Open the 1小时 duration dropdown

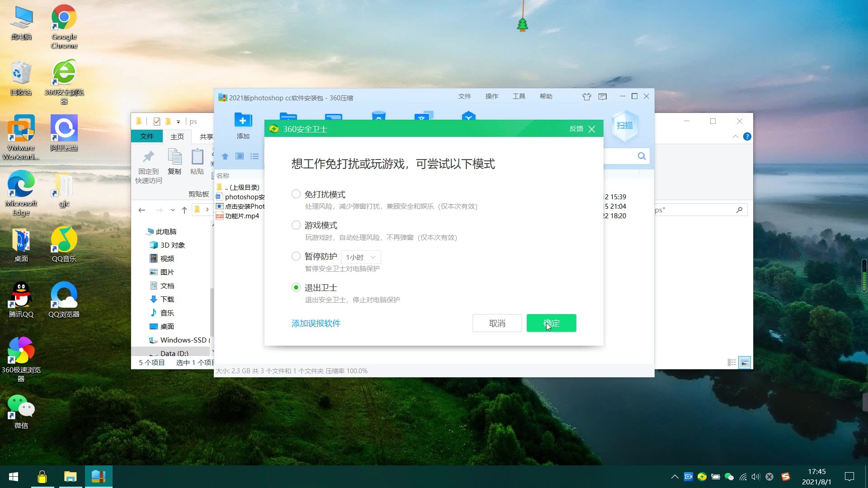(x=361, y=257)
